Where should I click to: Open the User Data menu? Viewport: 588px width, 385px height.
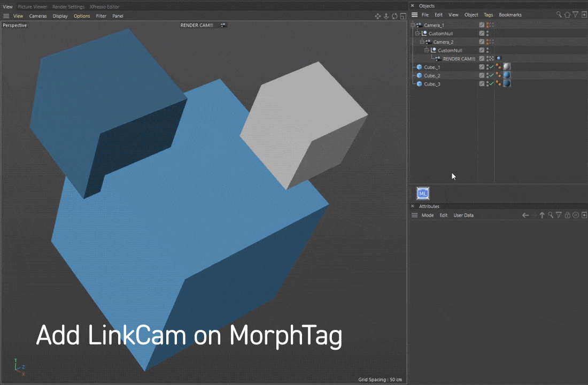[x=463, y=215]
